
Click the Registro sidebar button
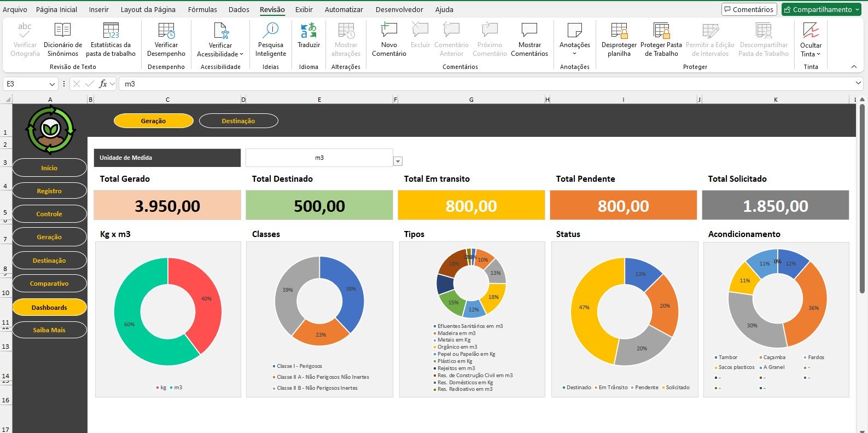49,191
